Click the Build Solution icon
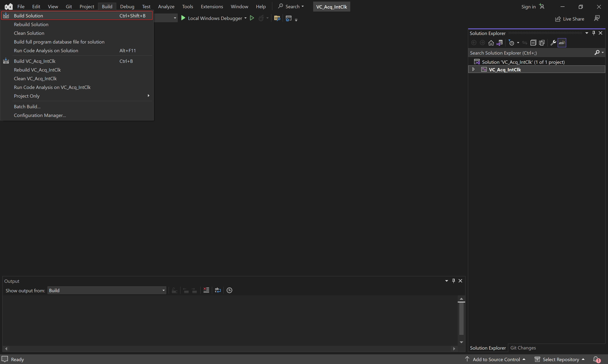Image resolution: width=608 pixels, height=364 pixels. (6, 16)
